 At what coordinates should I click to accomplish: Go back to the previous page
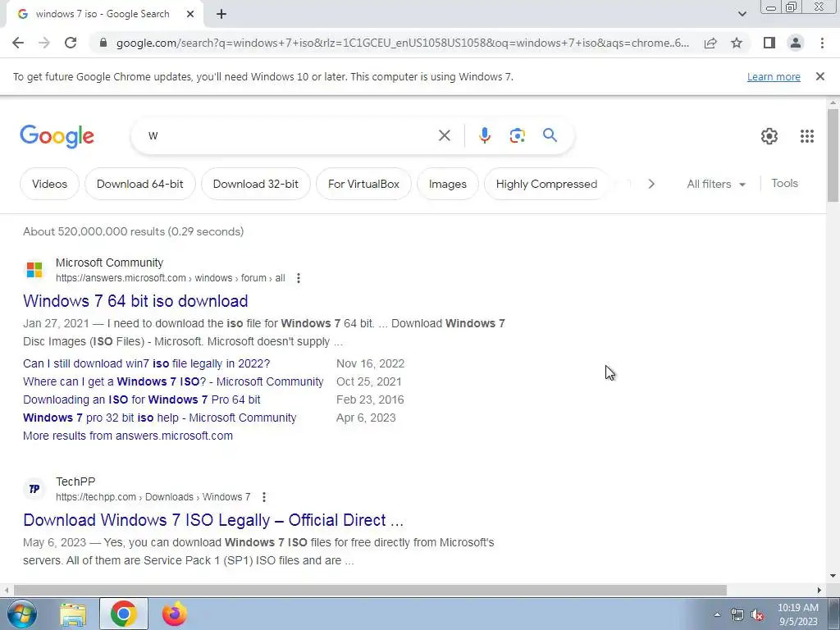click(18, 43)
